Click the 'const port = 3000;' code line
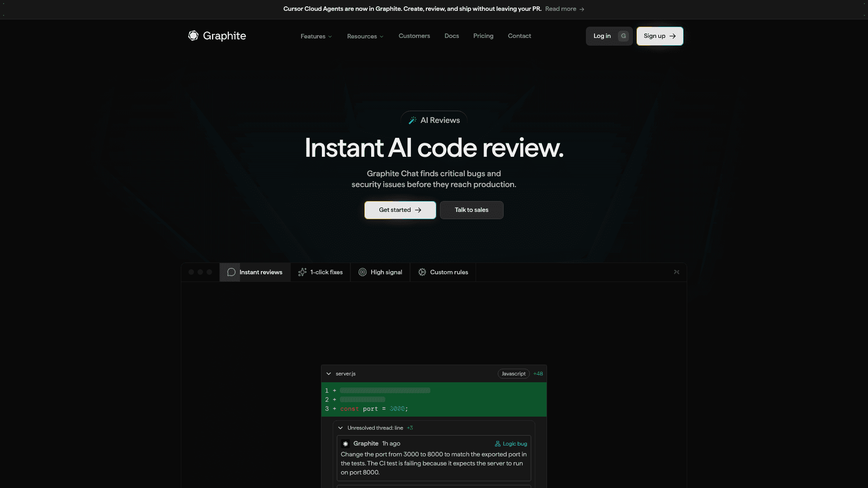This screenshot has width=868, height=488. 374,409
